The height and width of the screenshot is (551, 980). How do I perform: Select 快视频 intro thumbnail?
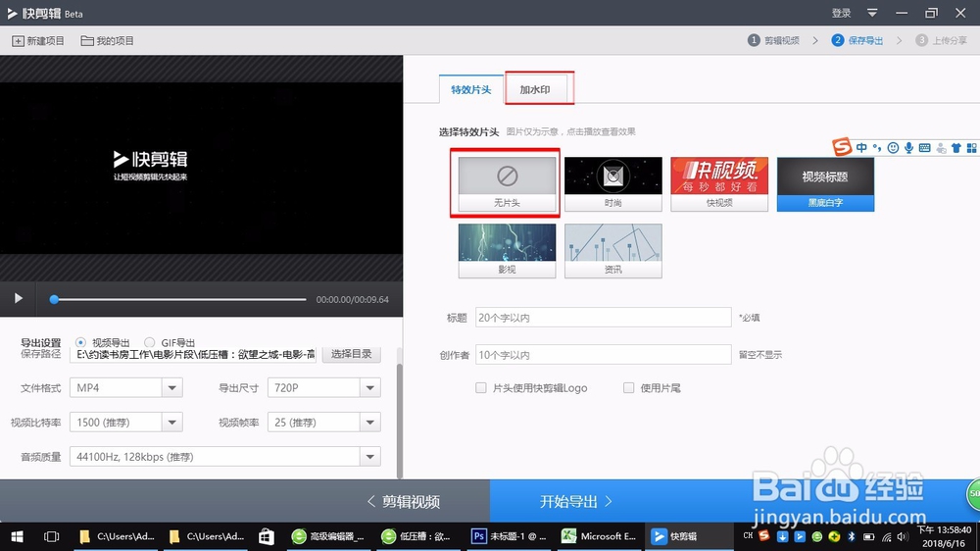(x=719, y=184)
